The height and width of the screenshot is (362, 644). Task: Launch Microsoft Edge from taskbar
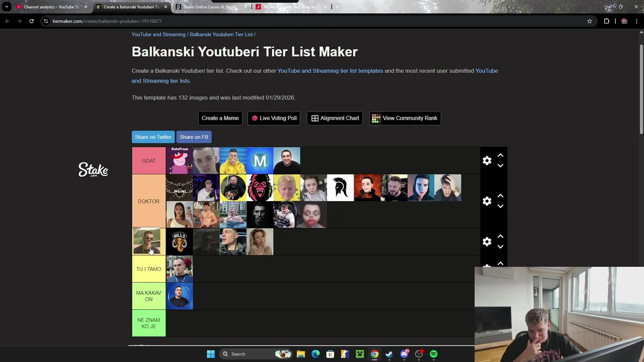click(315, 354)
